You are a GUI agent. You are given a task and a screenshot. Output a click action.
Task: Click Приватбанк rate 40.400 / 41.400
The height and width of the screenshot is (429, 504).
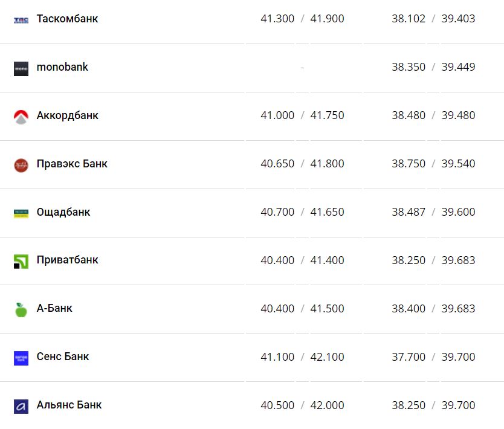pyautogui.click(x=302, y=260)
